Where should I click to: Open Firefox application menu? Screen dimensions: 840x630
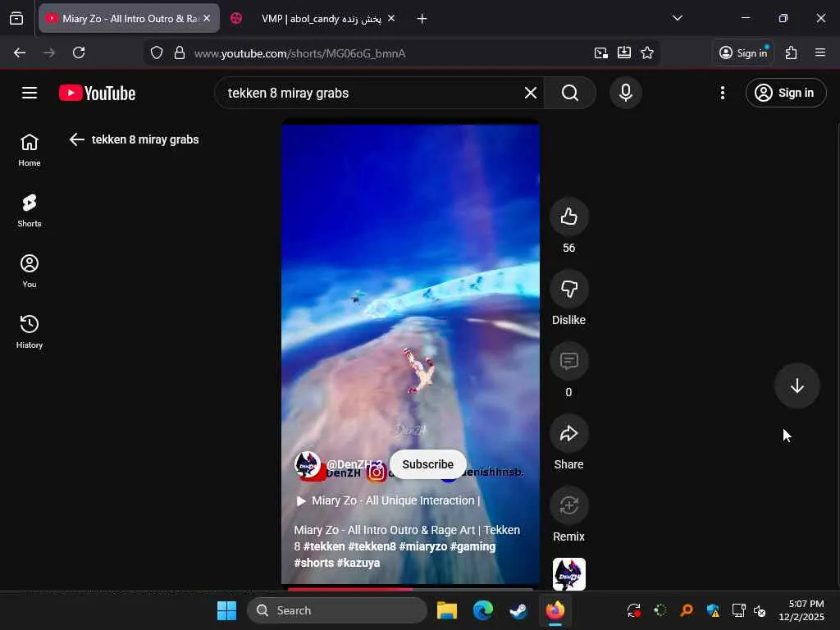click(820, 52)
